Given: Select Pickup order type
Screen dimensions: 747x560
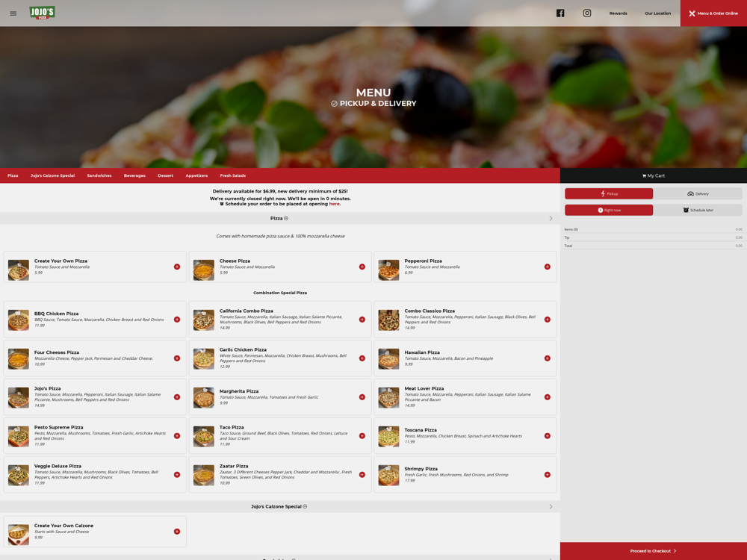Looking at the screenshot, I should click(609, 194).
